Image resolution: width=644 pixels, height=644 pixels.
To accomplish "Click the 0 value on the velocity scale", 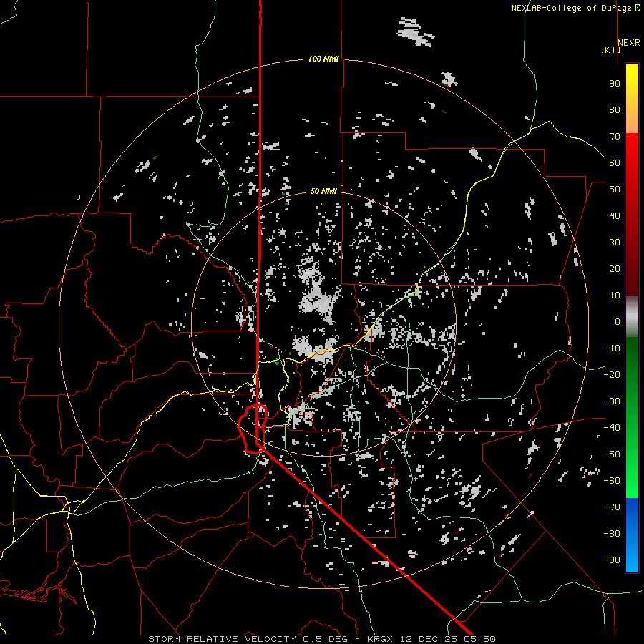I will point(618,322).
